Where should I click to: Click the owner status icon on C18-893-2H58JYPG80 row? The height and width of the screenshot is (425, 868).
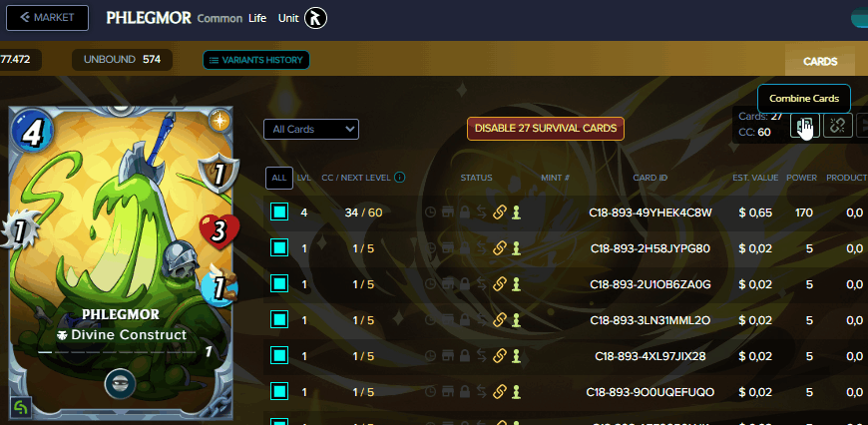tap(517, 248)
